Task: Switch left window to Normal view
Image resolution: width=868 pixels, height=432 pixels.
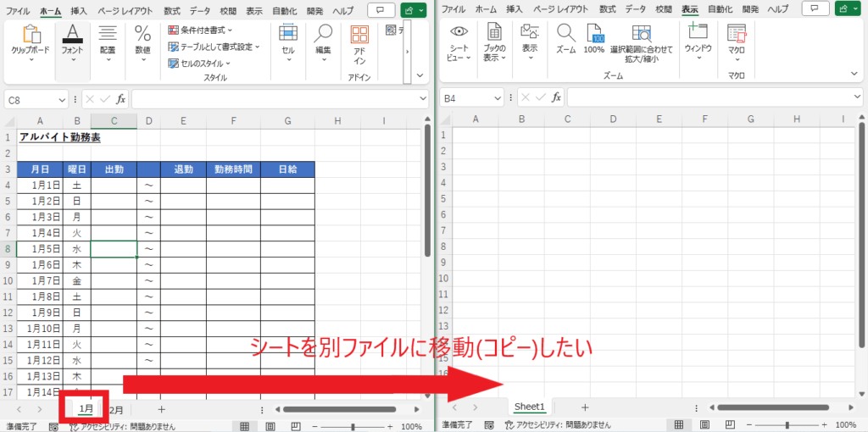Action: point(243,426)
